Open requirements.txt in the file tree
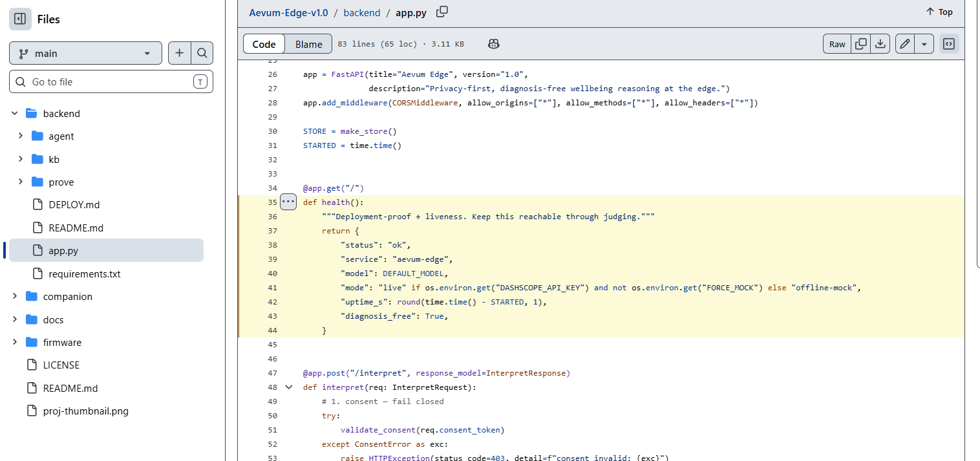The height and width of the screenshot is (461, 980). [85, 273]
